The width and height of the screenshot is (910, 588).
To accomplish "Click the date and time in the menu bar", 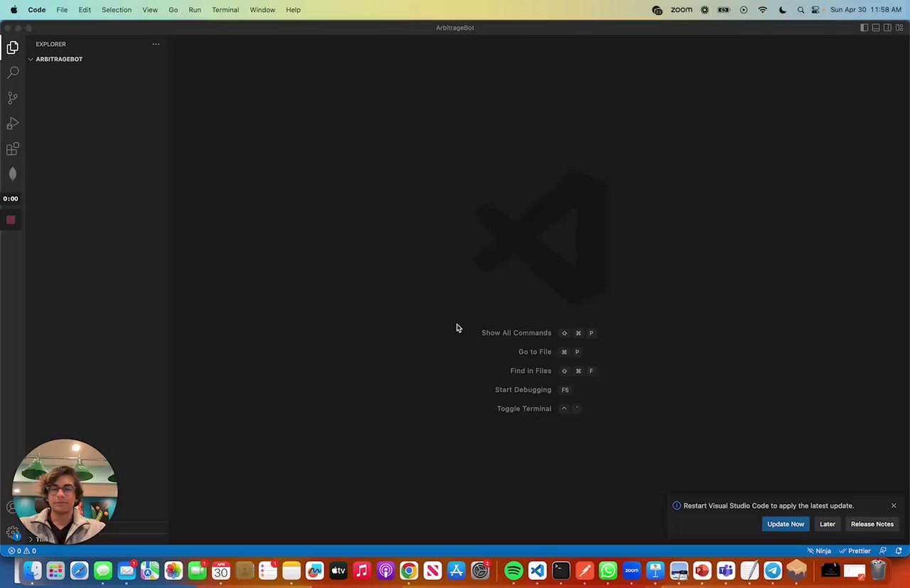I will [x=866, y=10].
